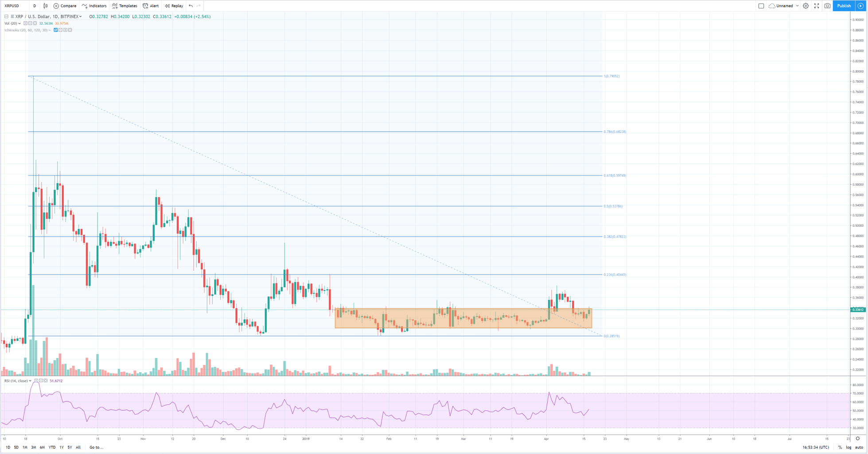868x454 pixels.
Task: Click the play stream icon beside Publish
Action: click(x=860, y=6)
